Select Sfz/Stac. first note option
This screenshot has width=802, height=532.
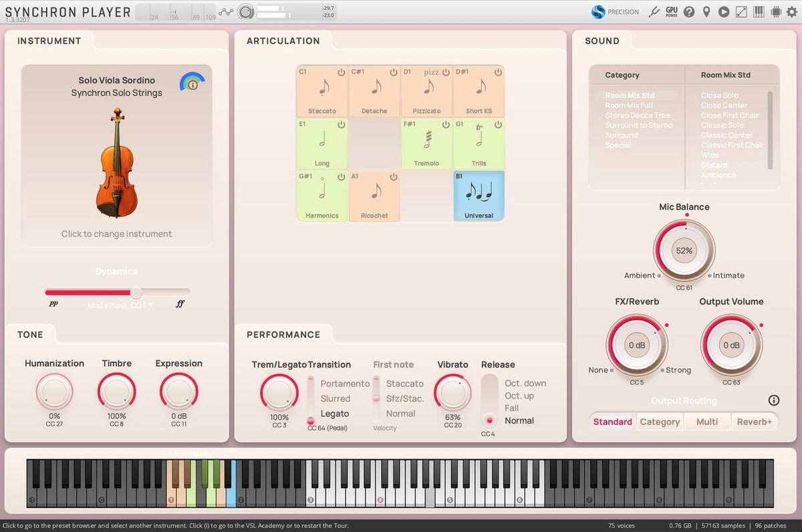[405, 398]
